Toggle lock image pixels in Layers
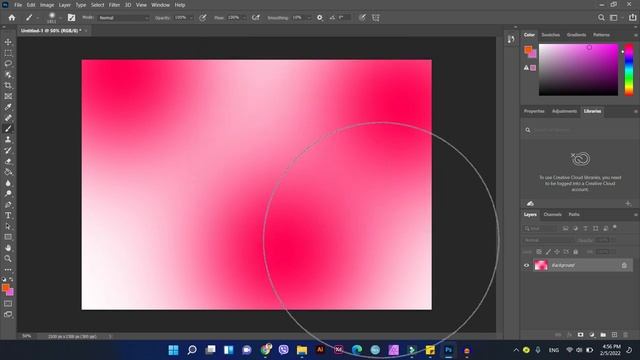This screenshot has width=640, height=360. pos(548,252)
